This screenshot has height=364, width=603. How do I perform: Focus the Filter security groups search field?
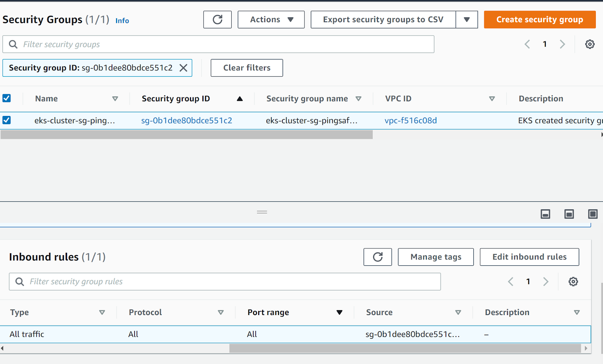tap(226, 44)
